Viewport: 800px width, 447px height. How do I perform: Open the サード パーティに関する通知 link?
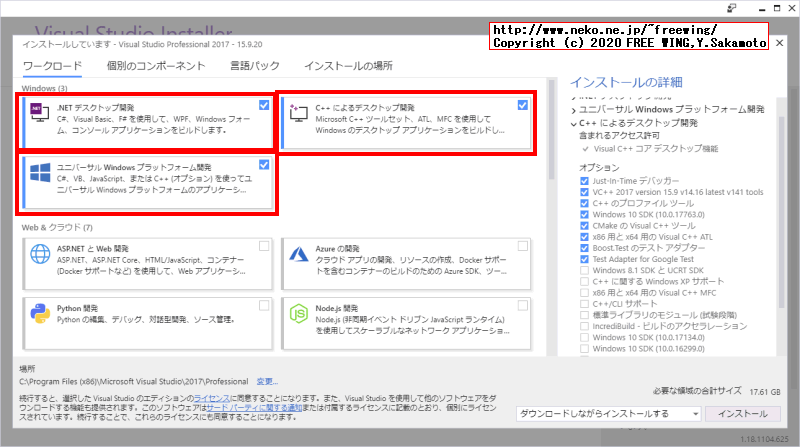pyautogui.click(x=255, y=408)
